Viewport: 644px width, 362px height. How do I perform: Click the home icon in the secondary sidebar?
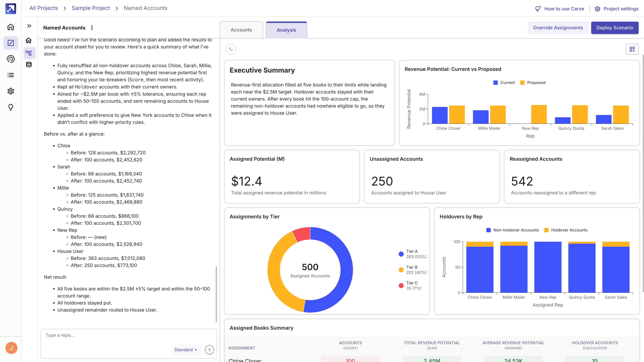pyautogui.click(x=29, y=40)
